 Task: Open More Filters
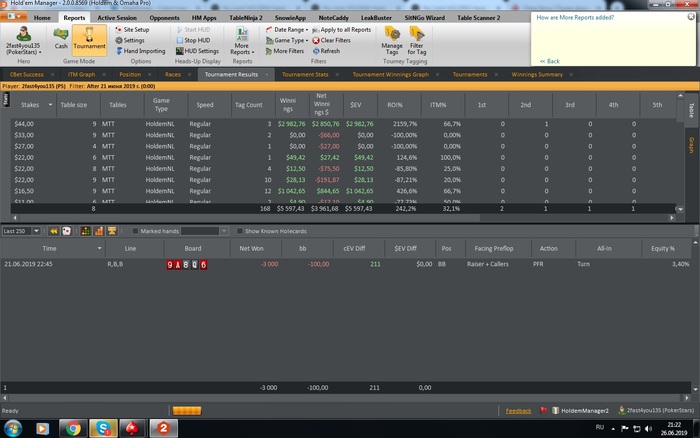coord(284,51)
